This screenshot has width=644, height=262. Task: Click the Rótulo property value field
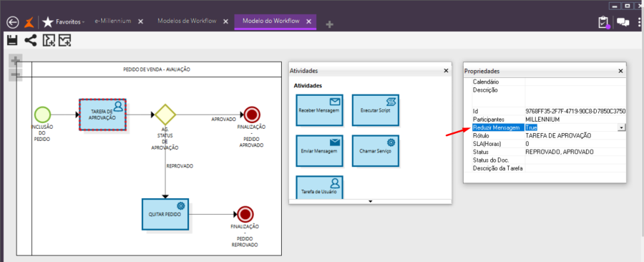coord(576,135)
